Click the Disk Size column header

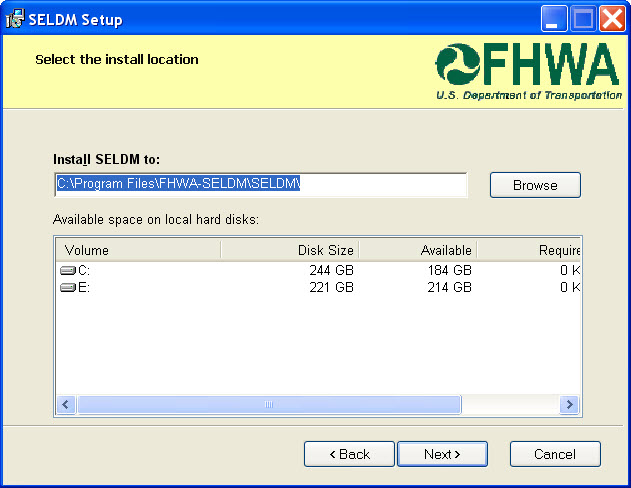pos(289,250)
